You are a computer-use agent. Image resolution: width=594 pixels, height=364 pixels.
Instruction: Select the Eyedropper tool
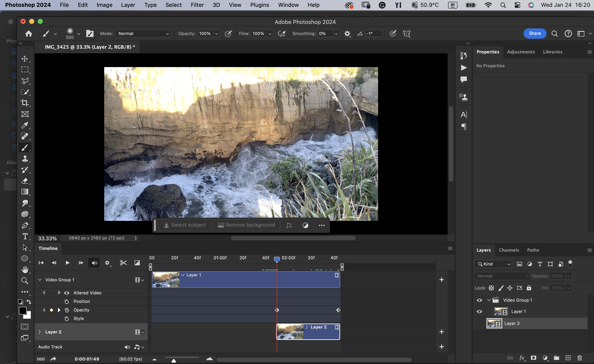(x=25, y=125)
